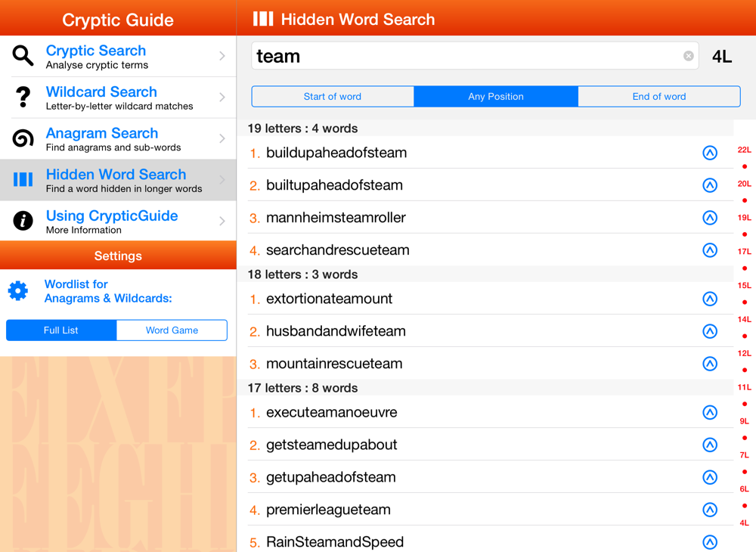Click the bars icon in the Hidden Word Search header
Viewport: 756px width, 552px height.
pos(263,19)
